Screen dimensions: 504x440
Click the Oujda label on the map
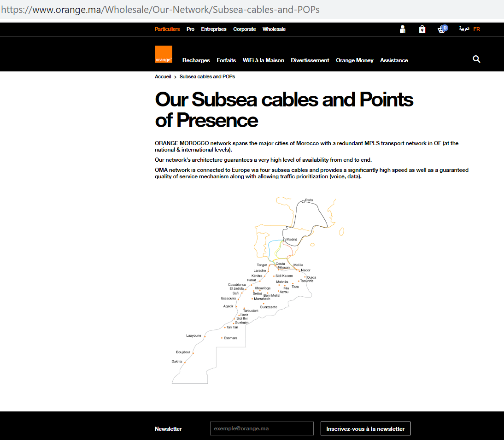pyautogui.click(x=311, y=277)
